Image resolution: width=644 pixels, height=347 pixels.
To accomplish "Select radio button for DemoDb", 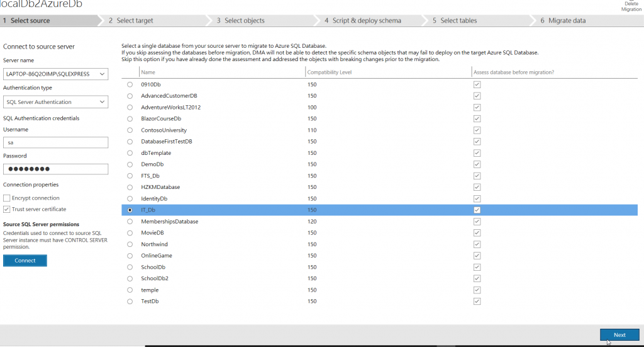I will coord(130,164).
